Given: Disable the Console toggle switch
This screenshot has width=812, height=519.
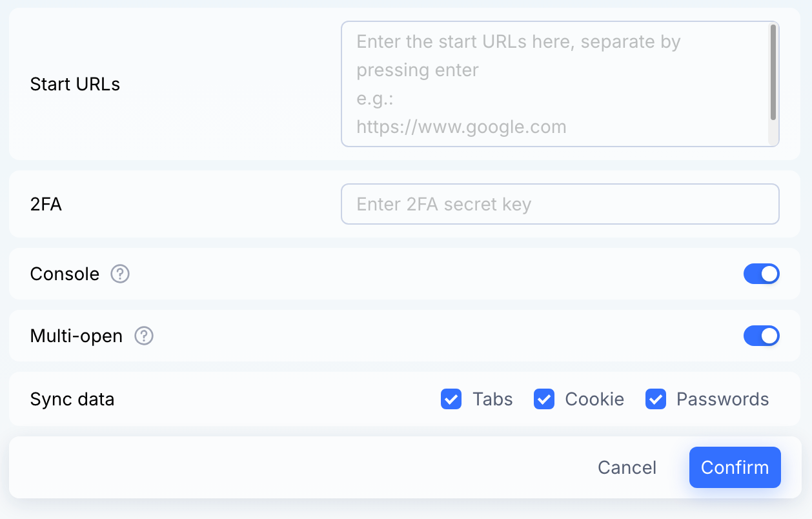Looking at the screenshot, I should tap(762, 274).
